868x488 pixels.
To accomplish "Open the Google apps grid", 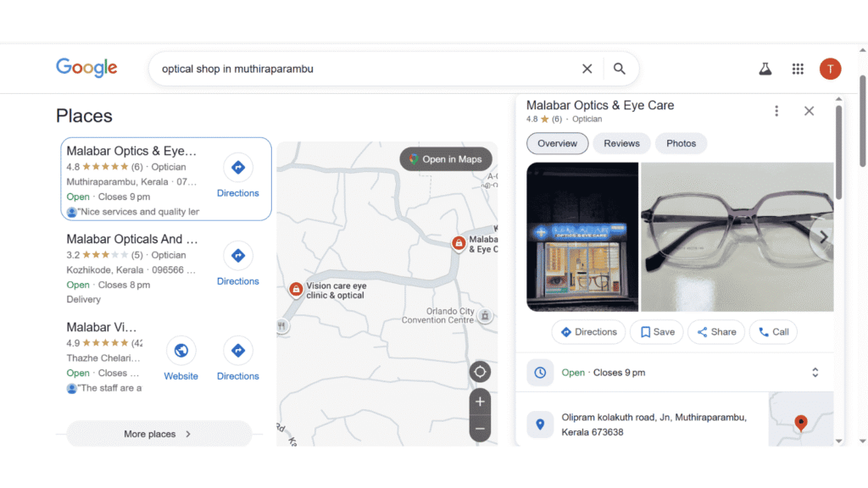I will pos(798,69).
